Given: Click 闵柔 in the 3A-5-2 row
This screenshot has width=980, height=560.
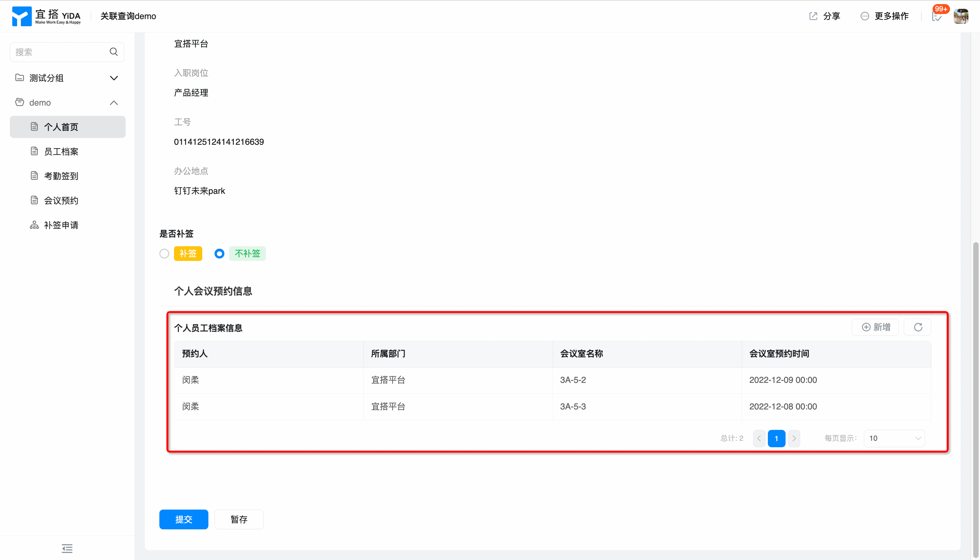Looking at the screenshot, I should click(x=190, y=380).
